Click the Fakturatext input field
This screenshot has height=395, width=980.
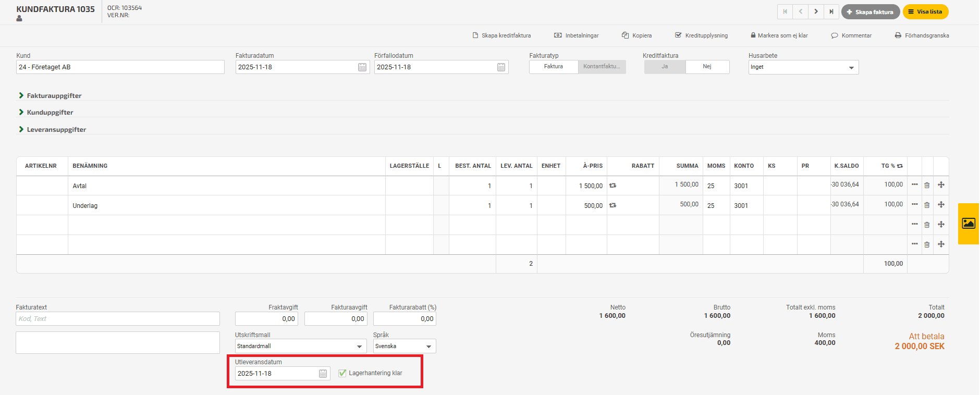(x=118, y=319)
